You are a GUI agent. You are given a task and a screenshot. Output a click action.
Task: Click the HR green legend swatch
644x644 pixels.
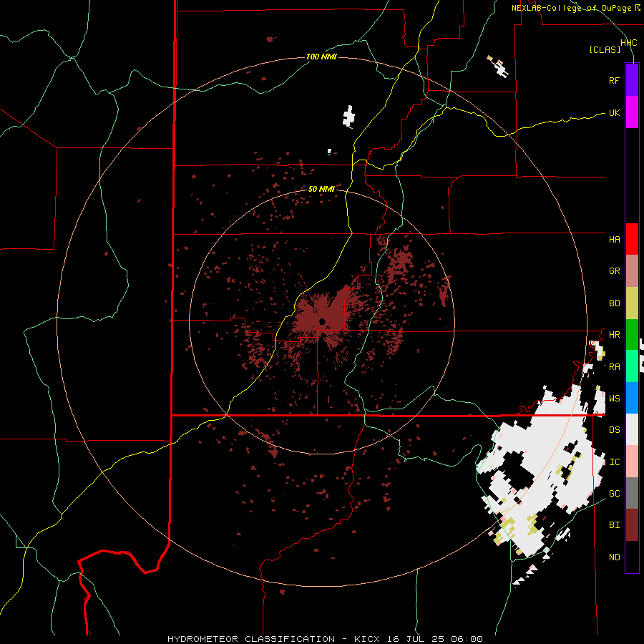(632, 334)
